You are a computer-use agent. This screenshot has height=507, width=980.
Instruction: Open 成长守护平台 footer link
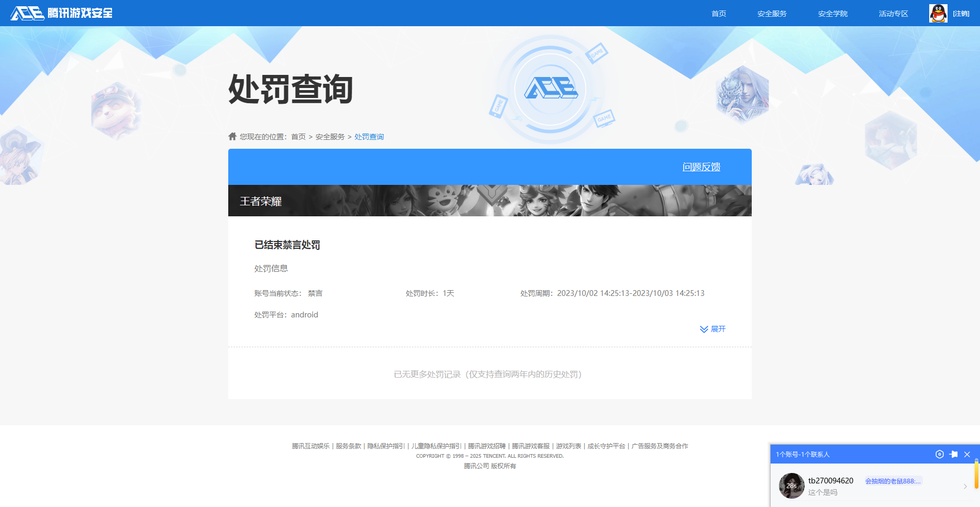tap(606, 446)
